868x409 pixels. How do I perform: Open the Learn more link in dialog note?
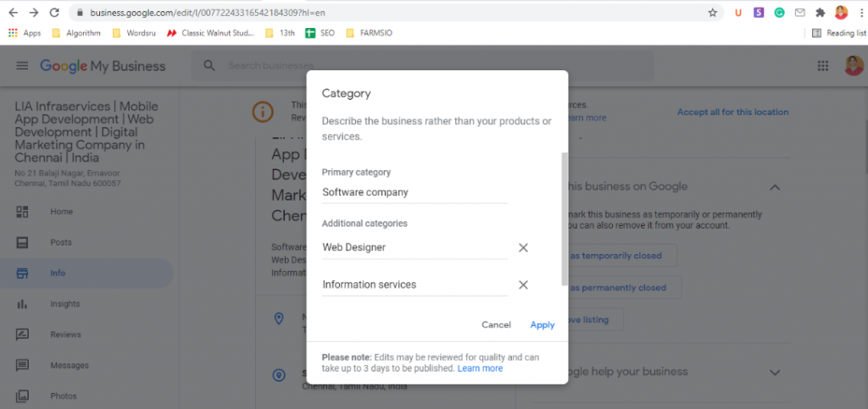(480, 368)
